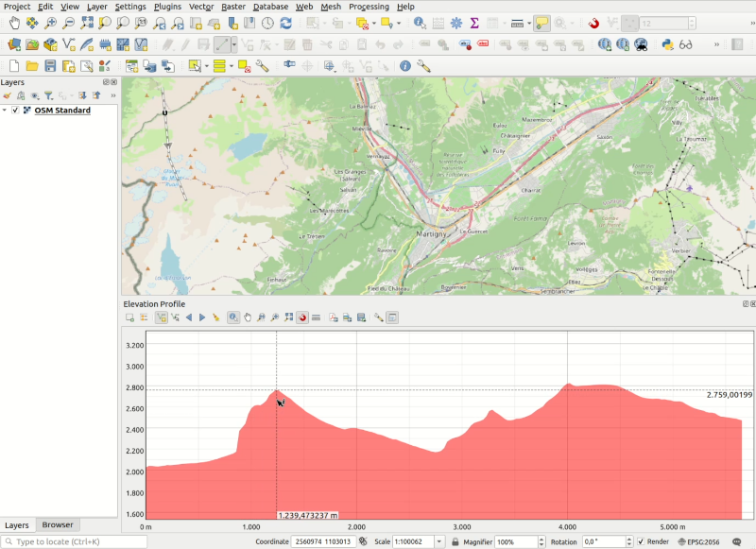The width and height of the screenshot is (756, 549).
Task: Toggle map tips speech bubble button
Action: (541, 23)
